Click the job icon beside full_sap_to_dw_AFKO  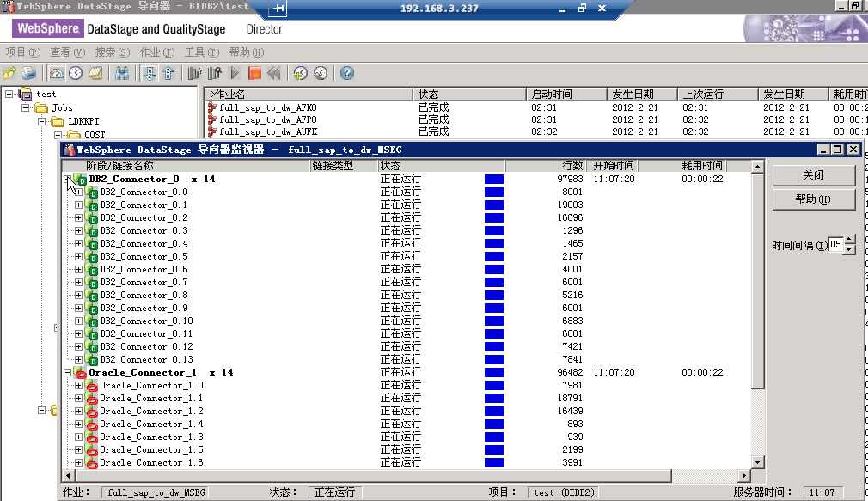tap(211, 107)
